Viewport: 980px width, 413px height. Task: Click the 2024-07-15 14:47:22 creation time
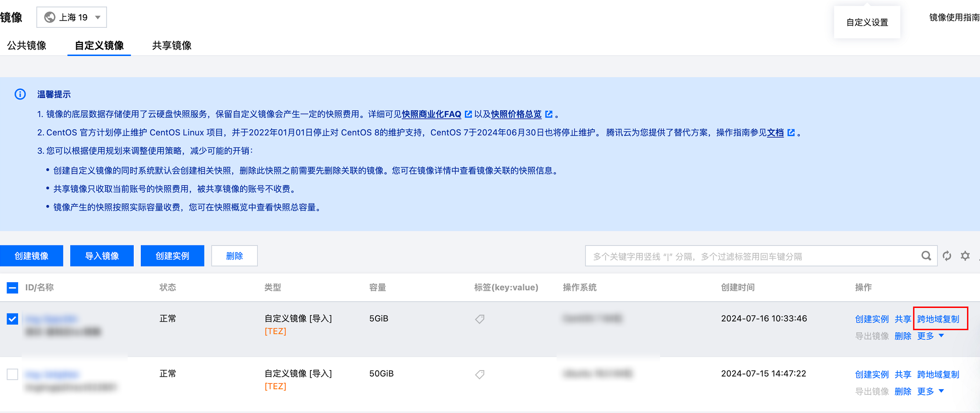click(x=764, y=374)
